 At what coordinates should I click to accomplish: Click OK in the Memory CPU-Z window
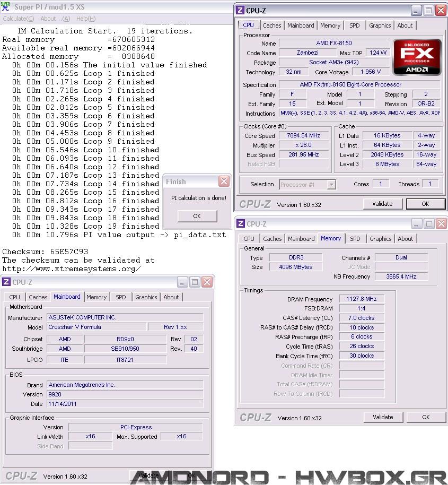tap(426, 417)
